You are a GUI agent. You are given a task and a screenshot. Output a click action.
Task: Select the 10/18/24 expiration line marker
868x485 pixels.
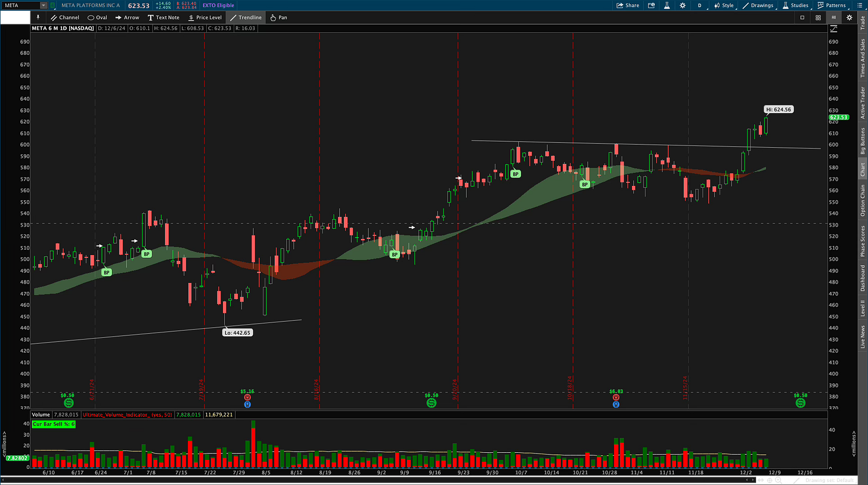pyautogui.click(x=570, y=387)
